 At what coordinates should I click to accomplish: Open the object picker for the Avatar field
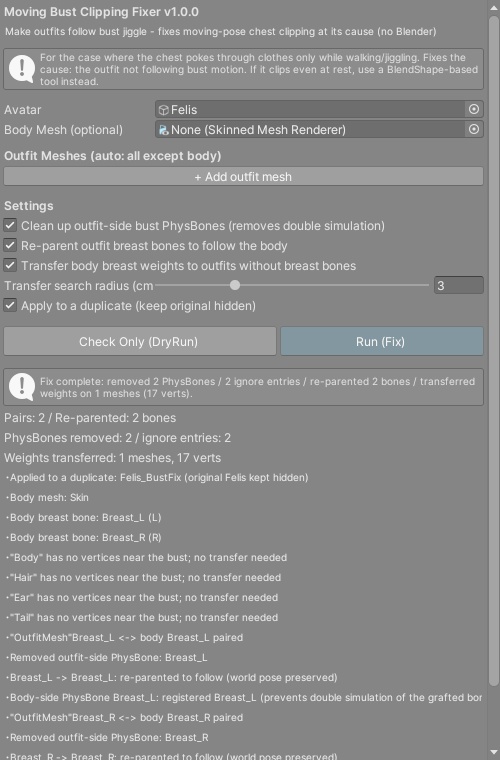point(474,110)
